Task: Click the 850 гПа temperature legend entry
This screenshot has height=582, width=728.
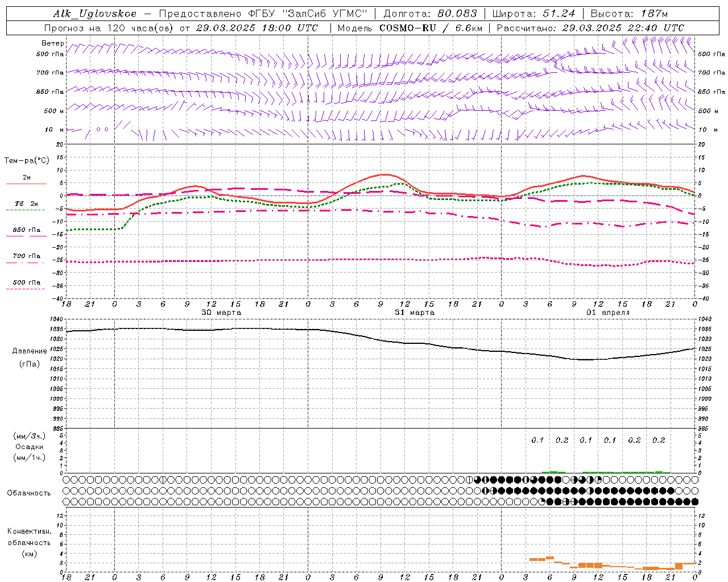Action: click(x=27, y=230)
